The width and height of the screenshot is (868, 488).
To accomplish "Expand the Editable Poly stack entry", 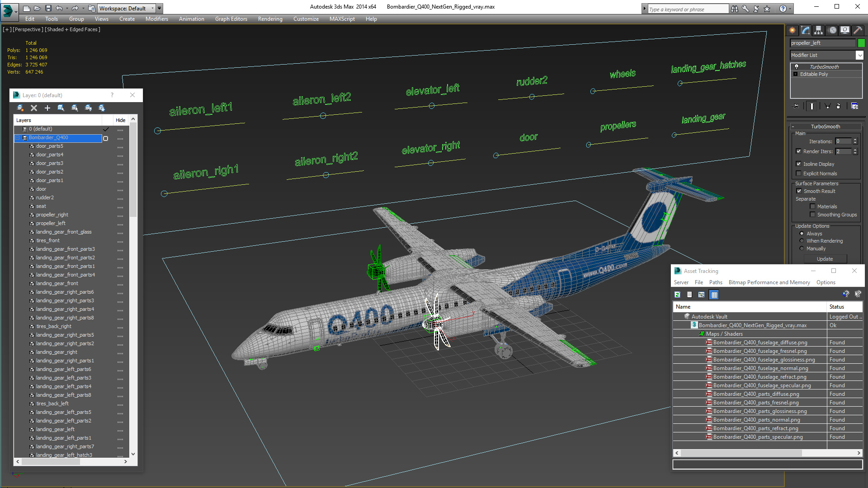I will pyautogui.click(x=795, y=74).
